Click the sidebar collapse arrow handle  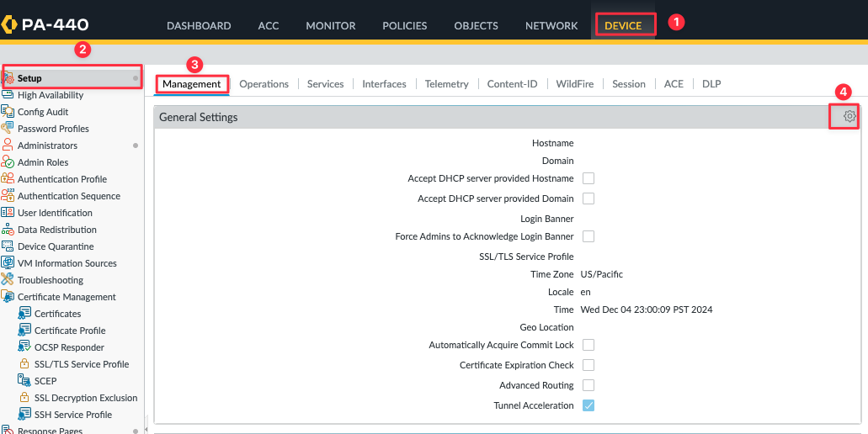point(146,430)
